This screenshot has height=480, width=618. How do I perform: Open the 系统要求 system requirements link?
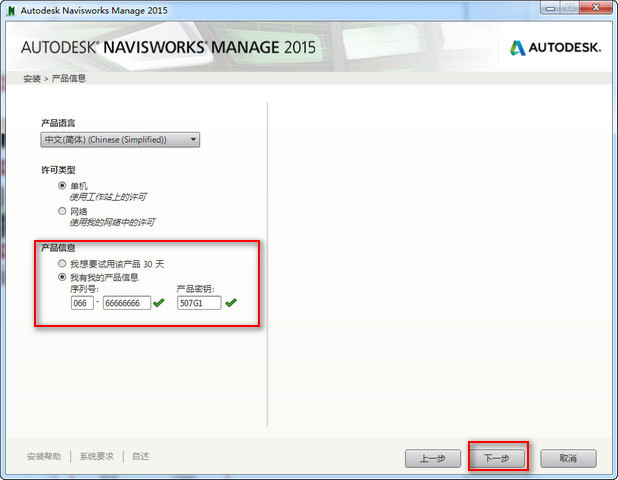[x=97, y=456]
